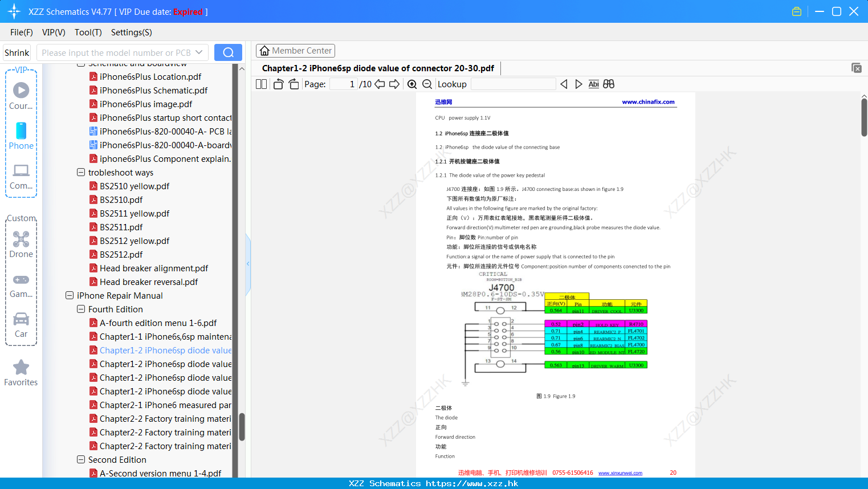
Task: Open BS2511.pdf
Action: [121, 227]
